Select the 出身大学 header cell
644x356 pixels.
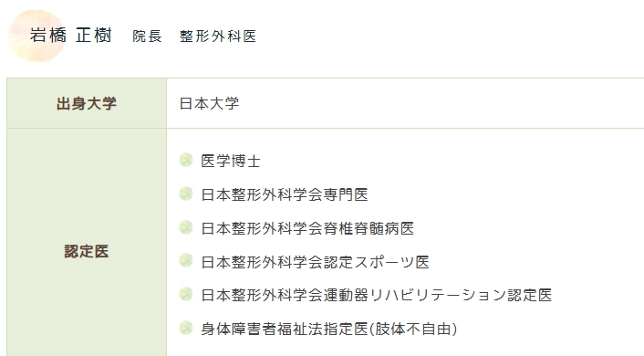[87, 103]
